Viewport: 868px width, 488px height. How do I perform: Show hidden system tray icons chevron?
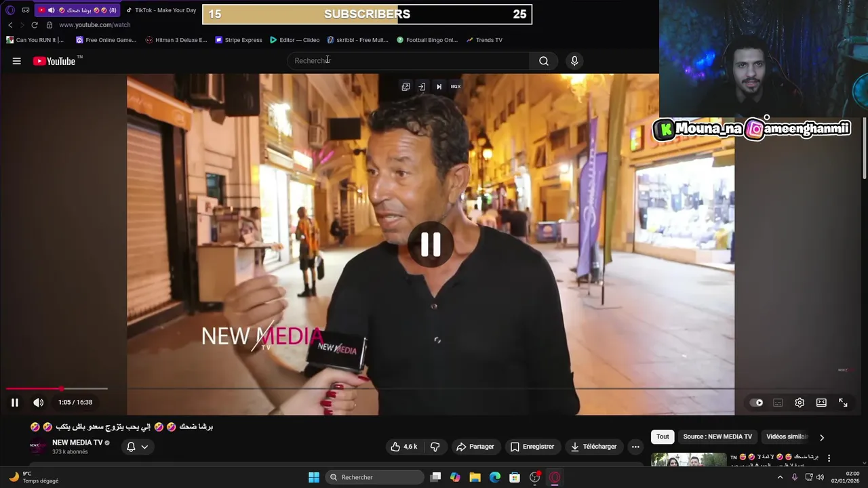point(780,477)
